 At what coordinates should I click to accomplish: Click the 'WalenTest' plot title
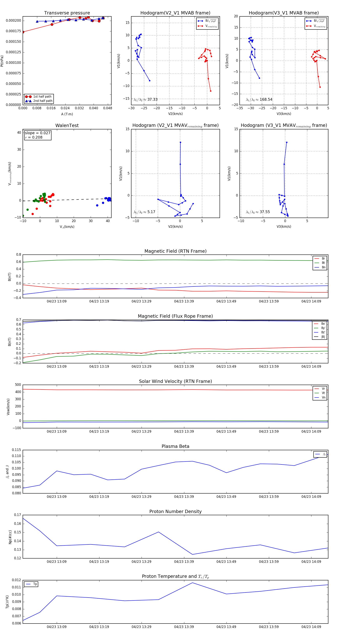coord(67,125)
